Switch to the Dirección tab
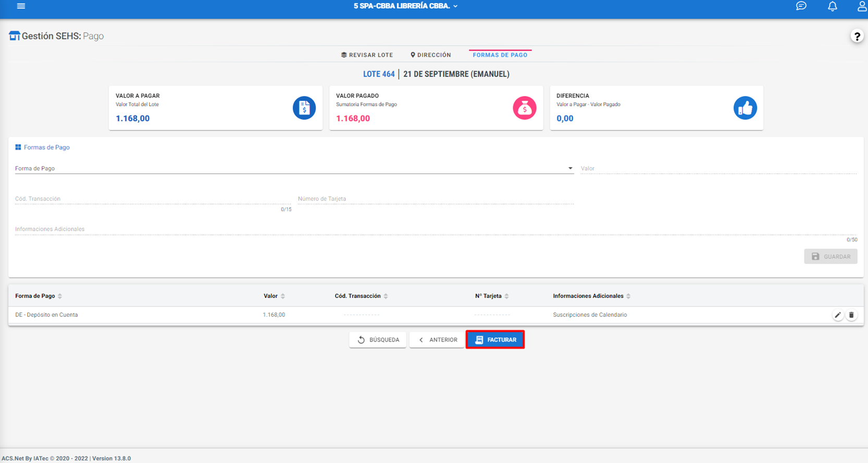868x463 pixels. tap(430, 55)
